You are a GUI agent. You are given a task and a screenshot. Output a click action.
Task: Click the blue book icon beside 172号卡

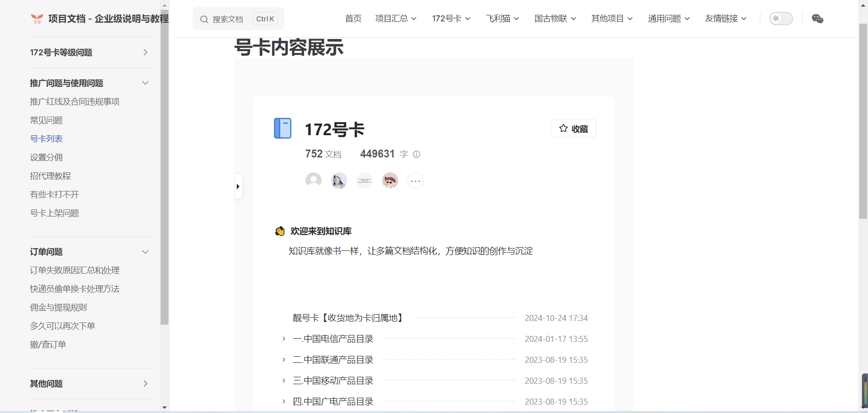pyautogui.click(x=283, y=128)
